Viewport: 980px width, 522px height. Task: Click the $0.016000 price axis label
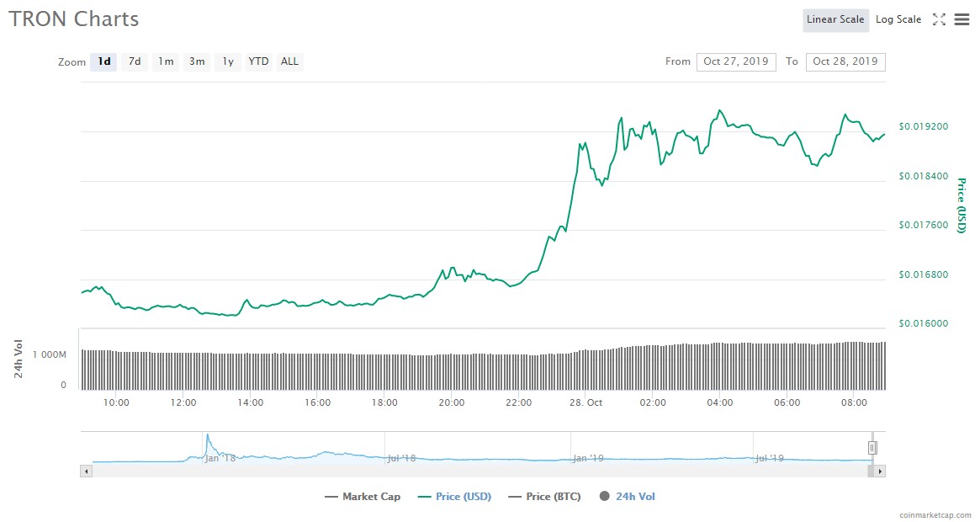[923, 323]
